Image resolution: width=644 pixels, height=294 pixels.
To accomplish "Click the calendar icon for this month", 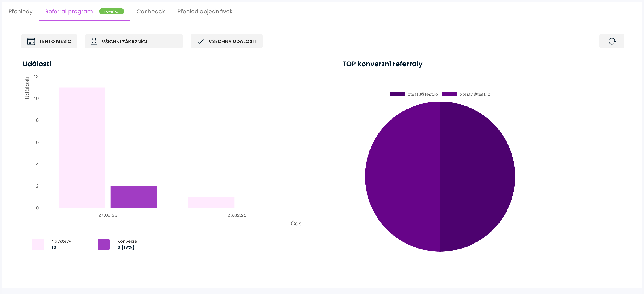I will tap(31, 41).
